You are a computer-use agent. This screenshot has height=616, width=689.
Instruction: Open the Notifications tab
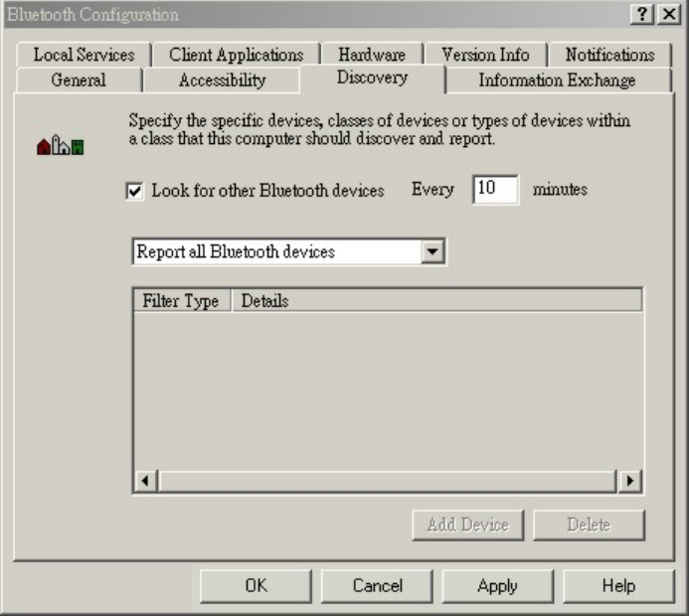coord(609,55)
